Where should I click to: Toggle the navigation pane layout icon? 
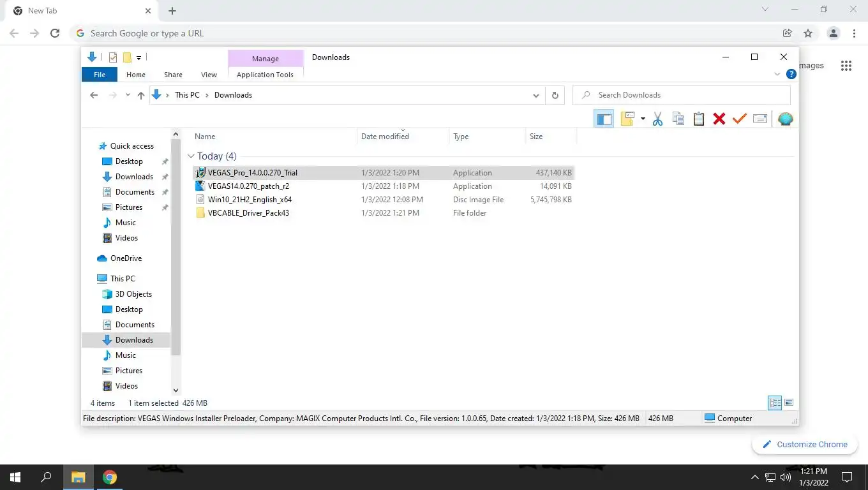(x=604, y=119)
